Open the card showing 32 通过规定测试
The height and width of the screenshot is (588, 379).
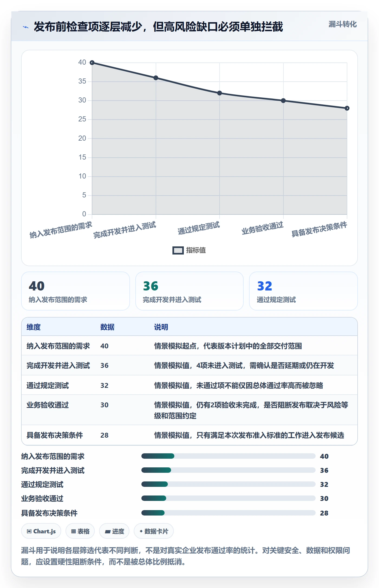(303, 291)
